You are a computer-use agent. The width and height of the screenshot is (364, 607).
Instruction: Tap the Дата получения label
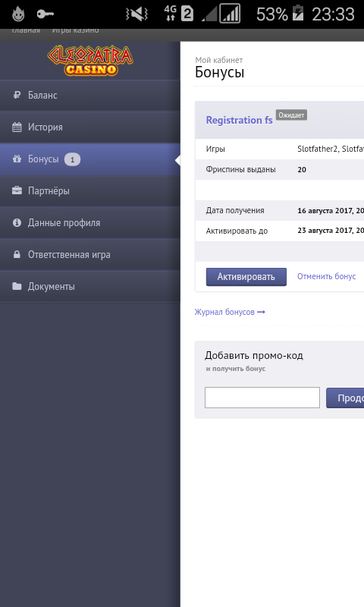[235, 211]
